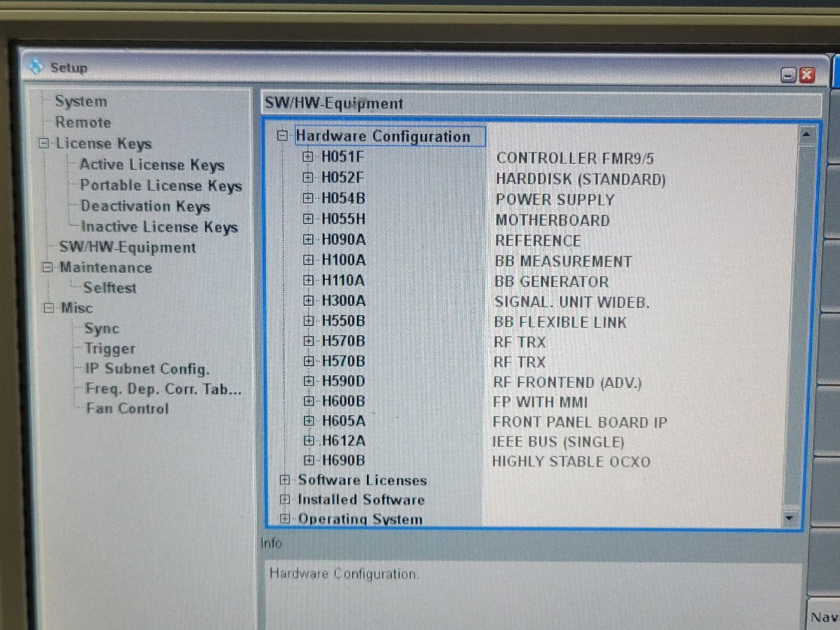Select the H690B Highly Stable OCXO row
This screenshot has height=630, width=840.
pos(343,461)
